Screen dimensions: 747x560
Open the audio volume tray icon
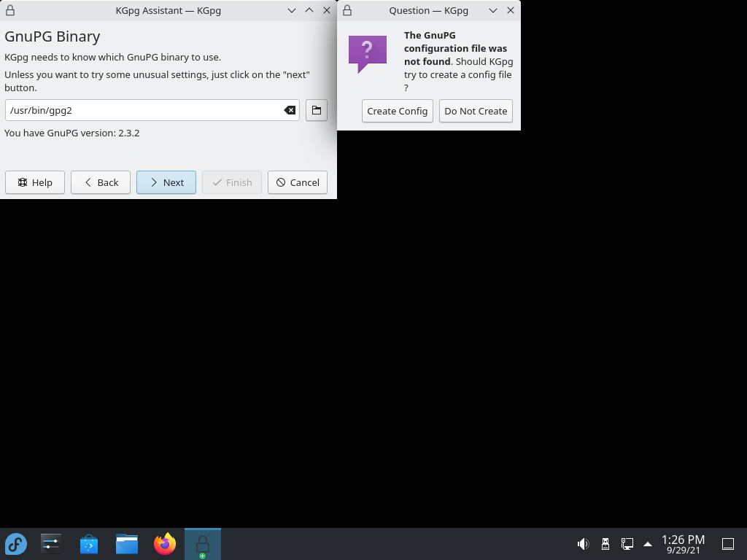tap(583, 544)
